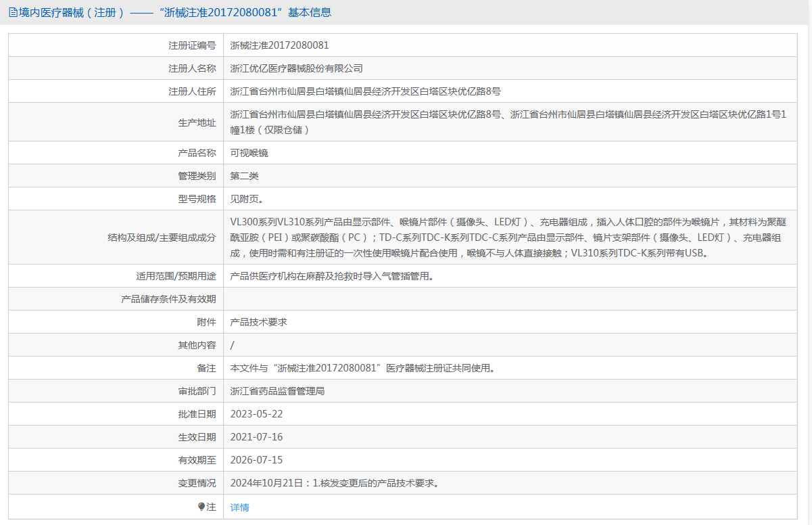This screenshot has width=812, height=525.
Task: Select expiry date 2026-07-15
Action: click(x=257, y=460)
